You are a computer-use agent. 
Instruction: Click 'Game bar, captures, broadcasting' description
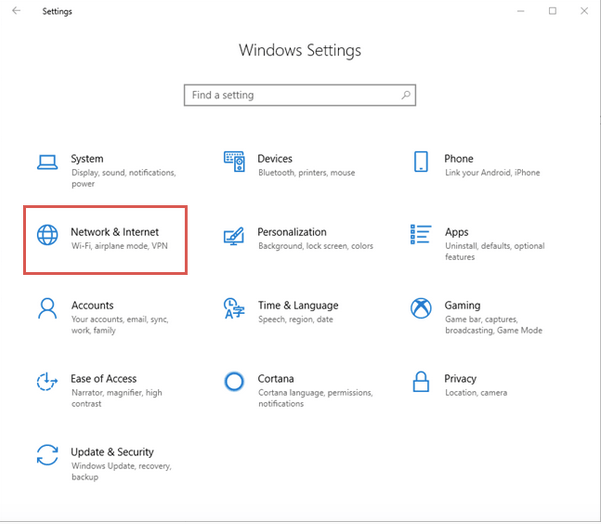pyautogui.click(x=494, y=325)
